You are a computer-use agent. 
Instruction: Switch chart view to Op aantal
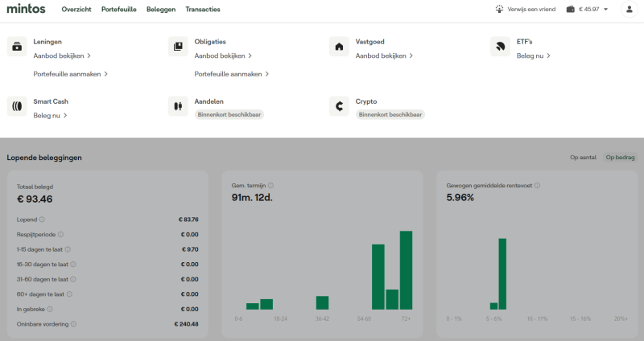[584, 158]
